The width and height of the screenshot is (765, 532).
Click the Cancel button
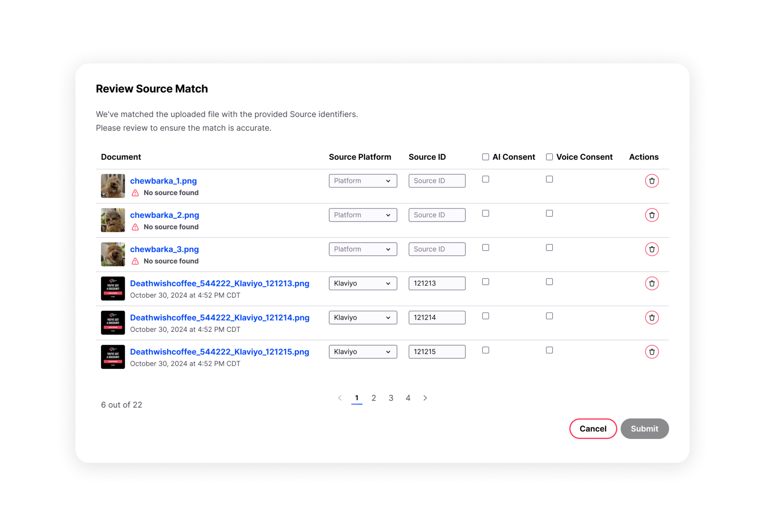(x=593, y=429)
